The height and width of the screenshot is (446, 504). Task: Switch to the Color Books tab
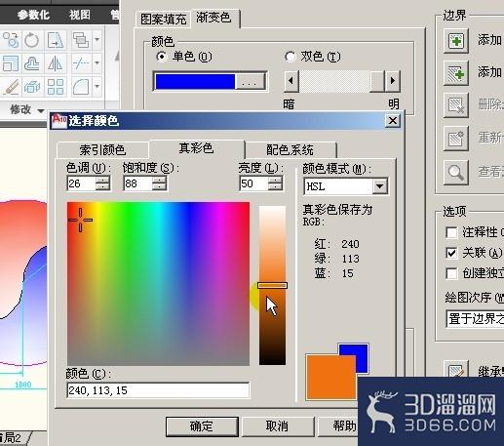coord(290,150)
